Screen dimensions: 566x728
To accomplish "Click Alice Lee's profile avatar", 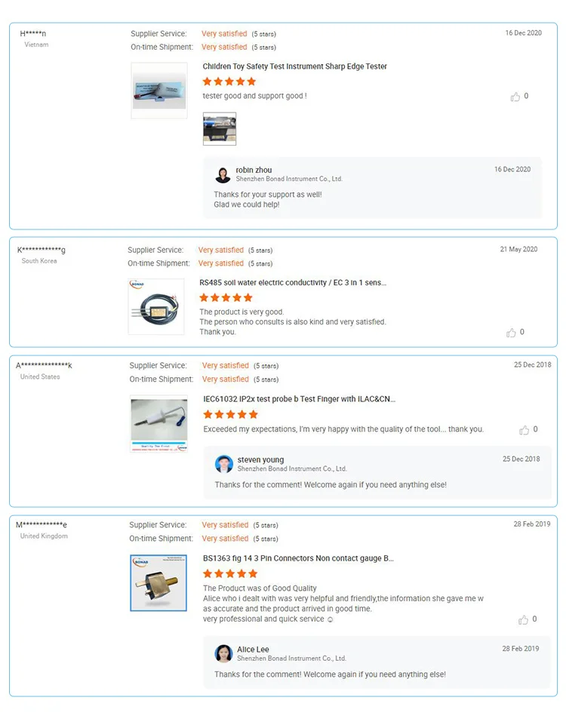I will click(223, 653).
